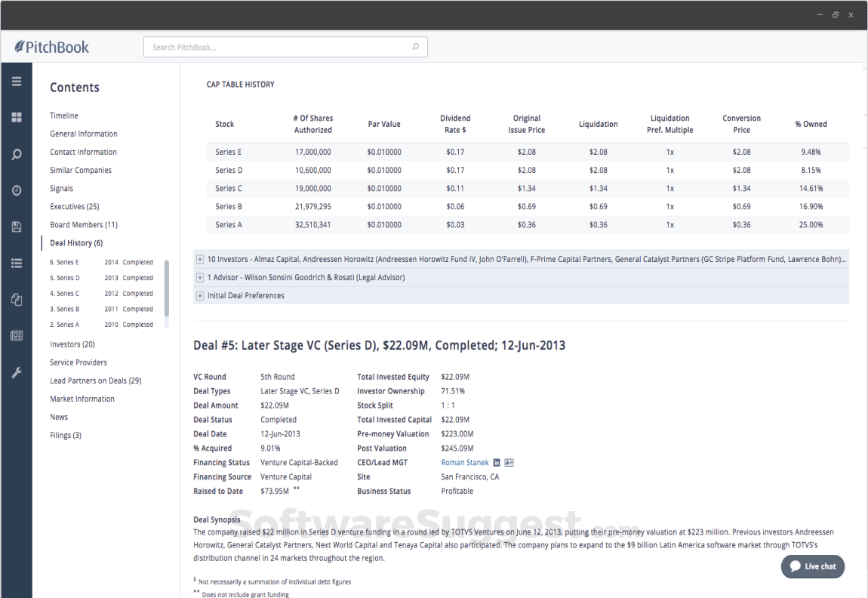Image resolution: width=868 pixels, height=598 pixels.
Task: View Roman Stanek's contact card icon
Action: [x=509, y=462]
